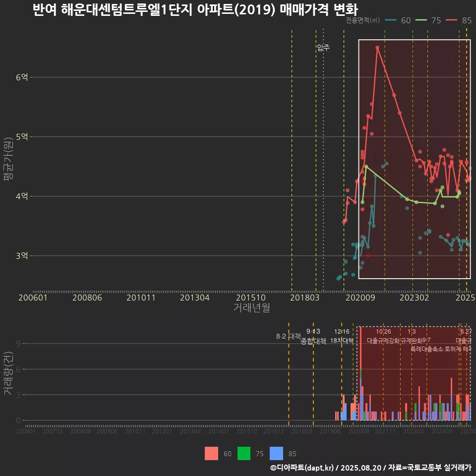
Task: Select the blue 85 bar legend swatch
Action: 276,454
